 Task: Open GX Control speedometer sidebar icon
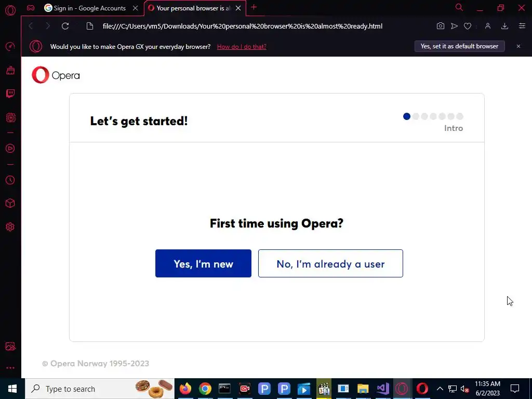(x=10, y=46)
